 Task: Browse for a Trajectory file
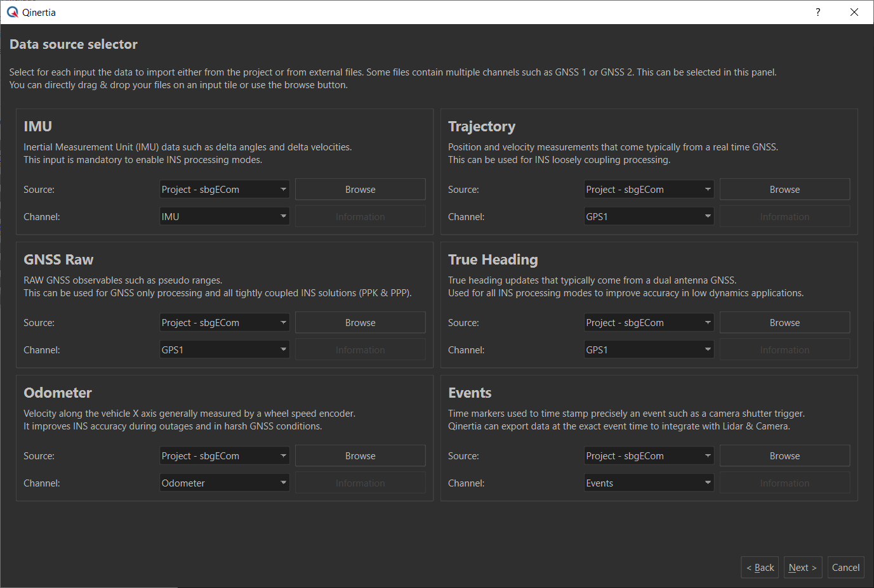coord(785,190)
